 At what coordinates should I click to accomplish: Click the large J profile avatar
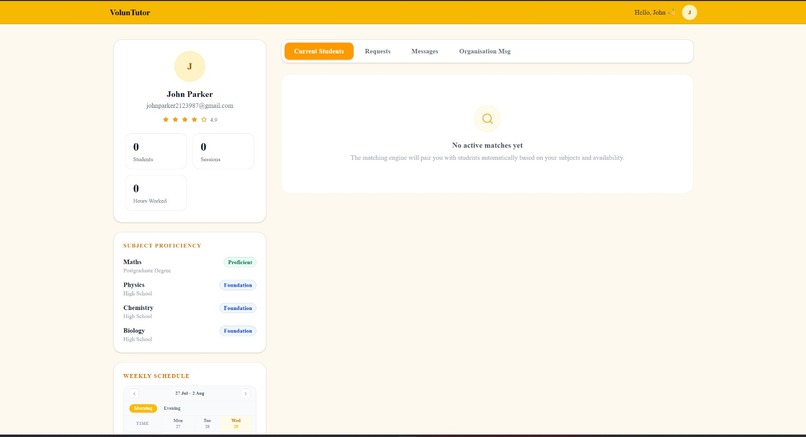[190, 66]
